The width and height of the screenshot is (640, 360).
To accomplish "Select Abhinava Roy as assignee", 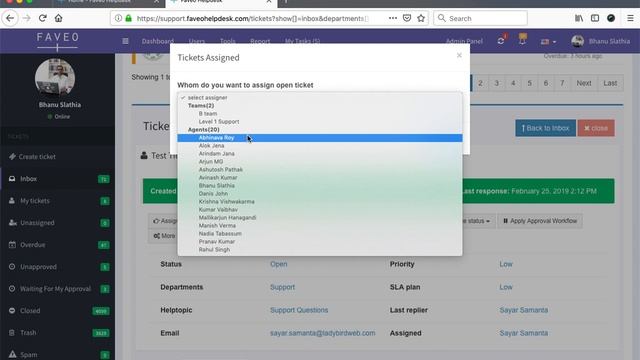I will (x=320, y=138).
